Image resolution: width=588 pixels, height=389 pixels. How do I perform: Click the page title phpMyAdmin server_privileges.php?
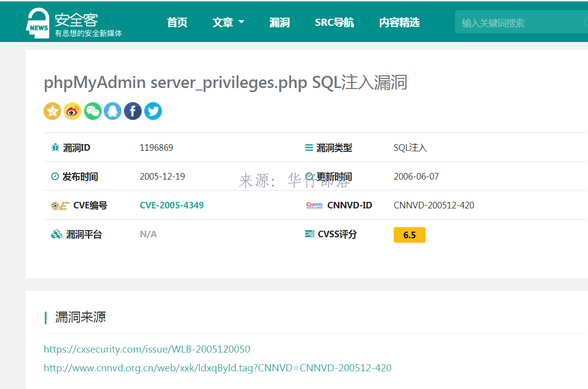(225, 82)
